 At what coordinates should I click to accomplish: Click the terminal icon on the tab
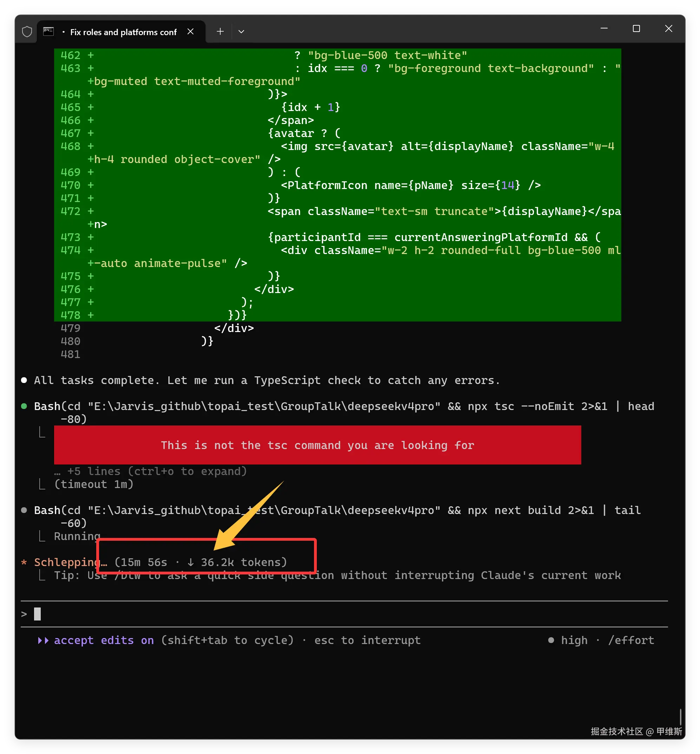click(x=48, y=32)
